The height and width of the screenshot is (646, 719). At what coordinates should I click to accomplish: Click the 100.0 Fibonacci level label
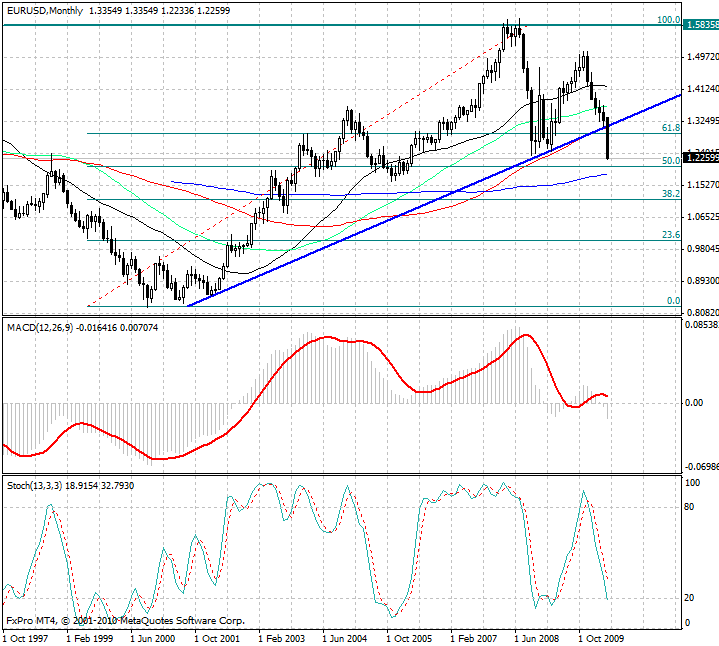pyautogui.click(x=668, y=20)
